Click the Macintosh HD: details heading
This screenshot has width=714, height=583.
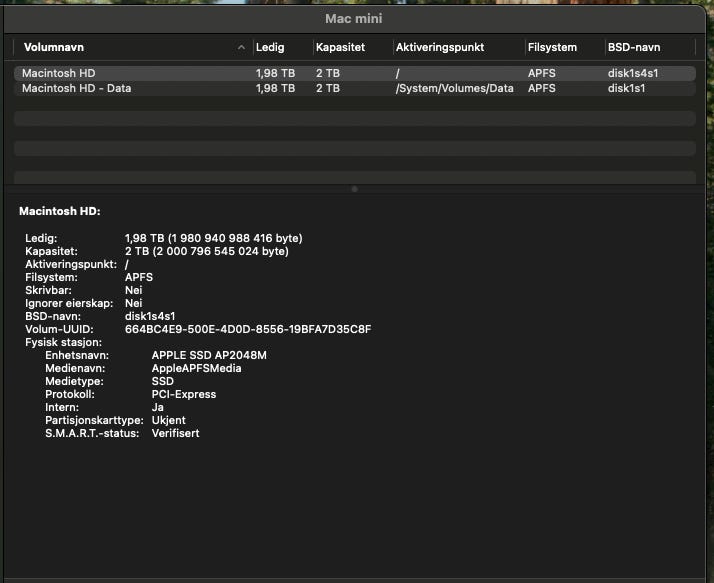click(x=60, y=211)
